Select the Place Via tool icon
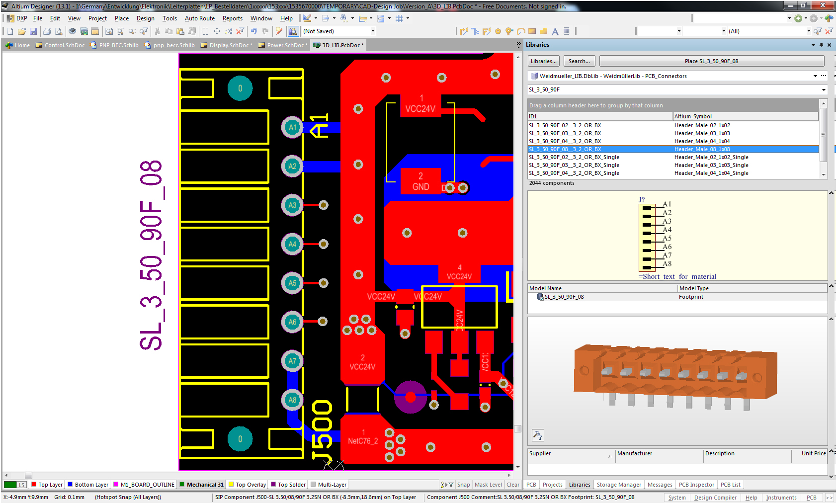 509,31
